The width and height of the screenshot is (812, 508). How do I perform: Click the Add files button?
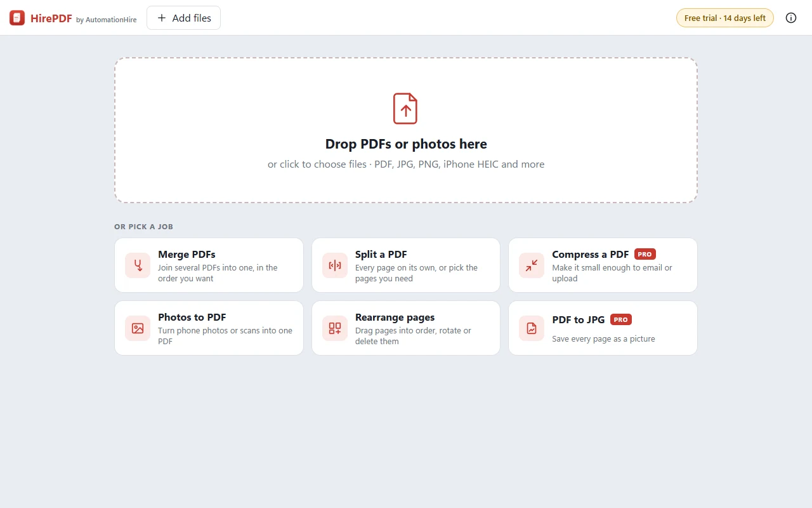click(183, 18)
